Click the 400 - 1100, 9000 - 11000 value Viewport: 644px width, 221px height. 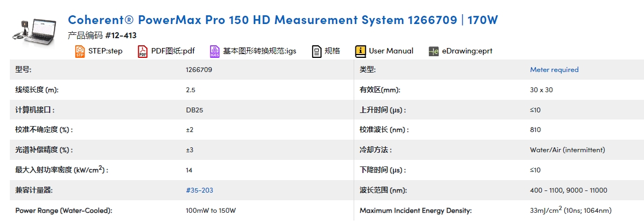click(569, 190)
